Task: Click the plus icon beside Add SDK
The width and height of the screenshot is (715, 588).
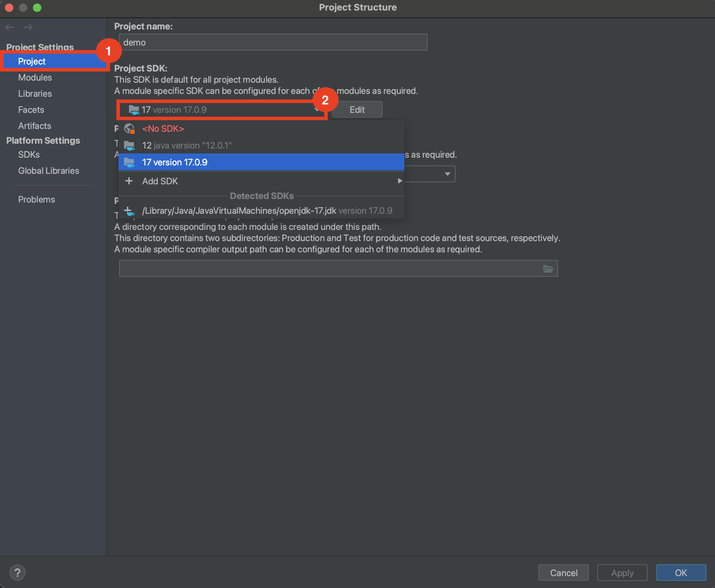Action: [129, 181]
